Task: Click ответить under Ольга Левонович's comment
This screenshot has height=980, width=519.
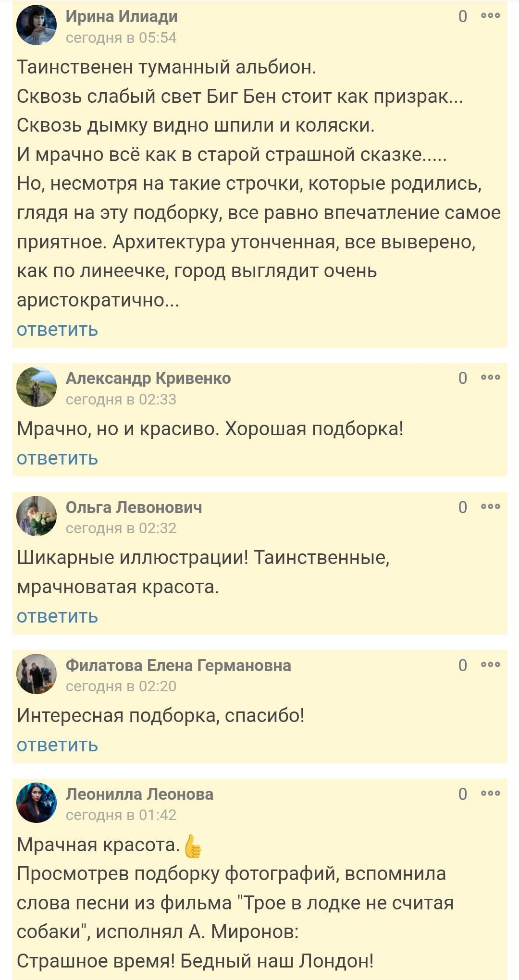Action: click(57, 616)
